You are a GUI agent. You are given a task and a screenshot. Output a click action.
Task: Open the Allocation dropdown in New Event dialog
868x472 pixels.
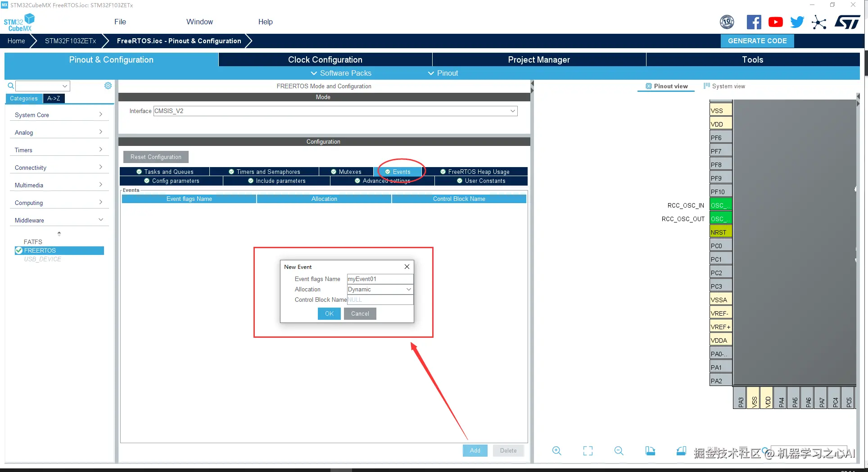380,289
